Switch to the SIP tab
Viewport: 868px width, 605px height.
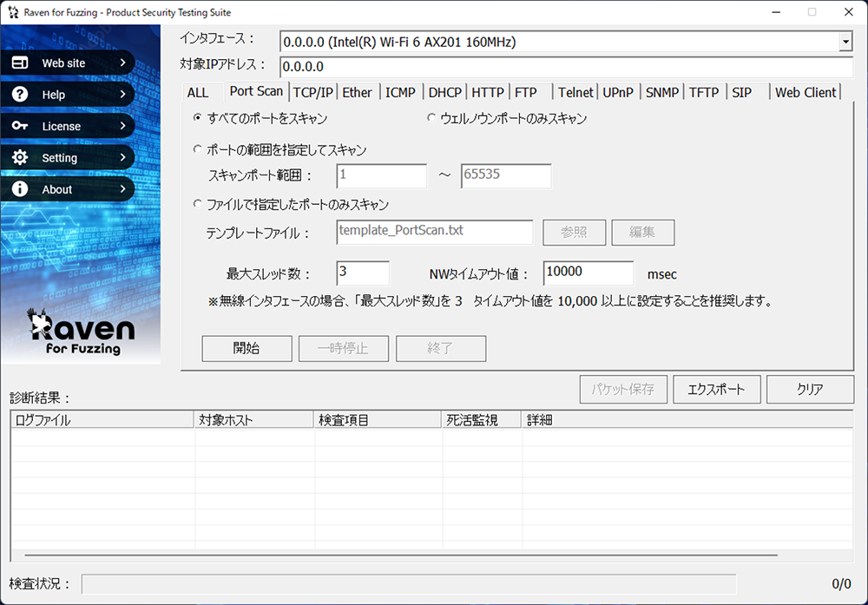(x=742, y=92)
